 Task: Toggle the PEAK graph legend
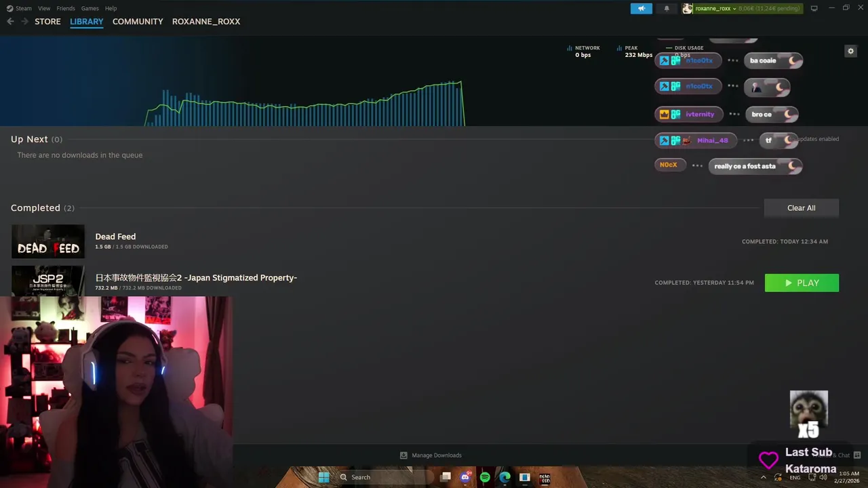tap(634, 51)
